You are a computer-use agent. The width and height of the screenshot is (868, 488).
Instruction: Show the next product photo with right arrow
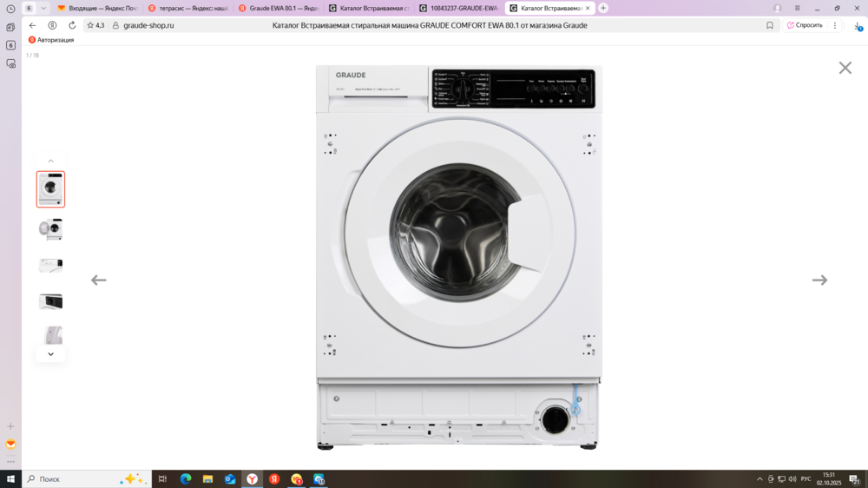[819, 280]
